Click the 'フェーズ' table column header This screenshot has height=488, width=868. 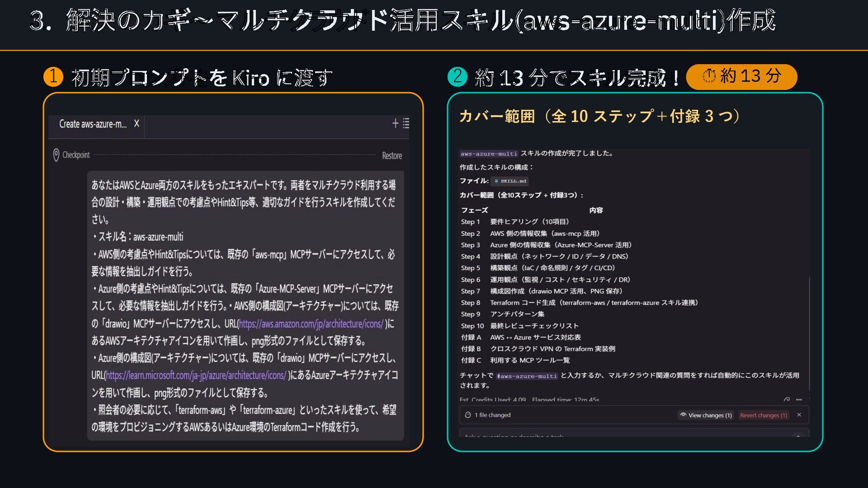pyautogui.click(x=474, y=210)
